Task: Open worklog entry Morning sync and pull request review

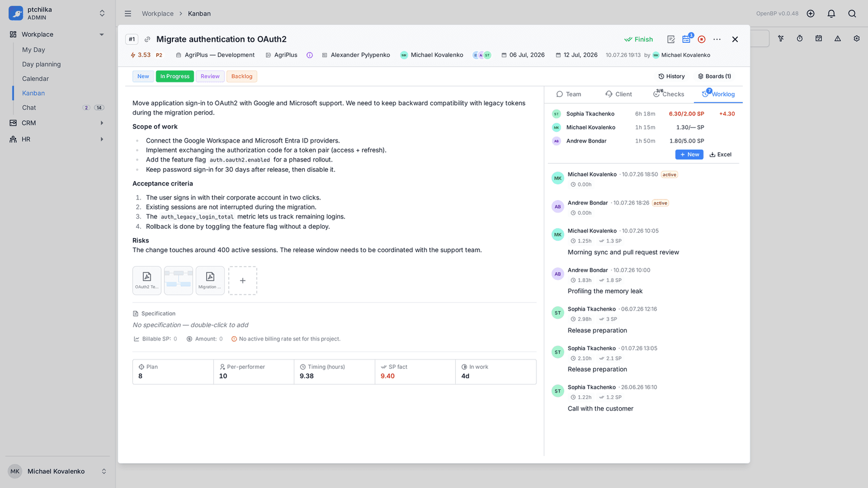Action: point(623,252)
